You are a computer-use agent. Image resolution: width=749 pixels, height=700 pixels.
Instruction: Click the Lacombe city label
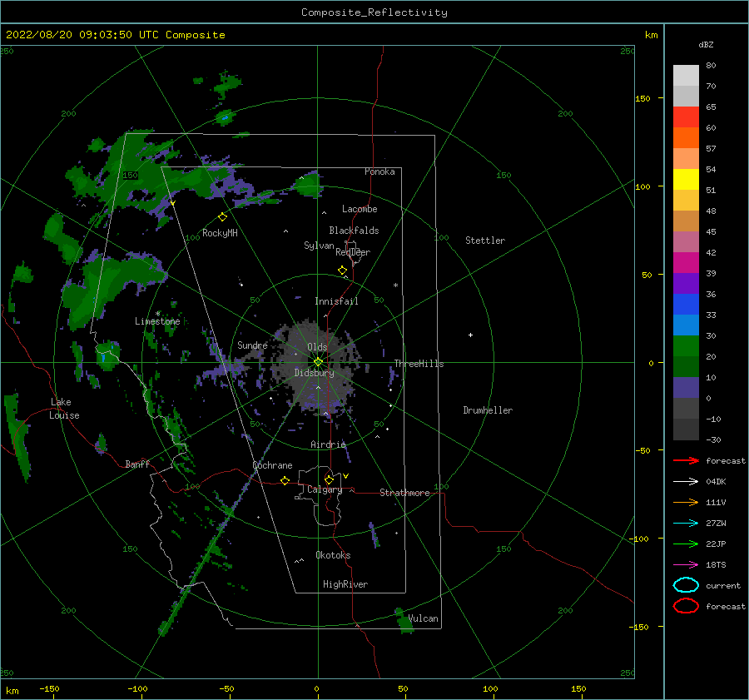pyautogui.click(x=360, y=209)
